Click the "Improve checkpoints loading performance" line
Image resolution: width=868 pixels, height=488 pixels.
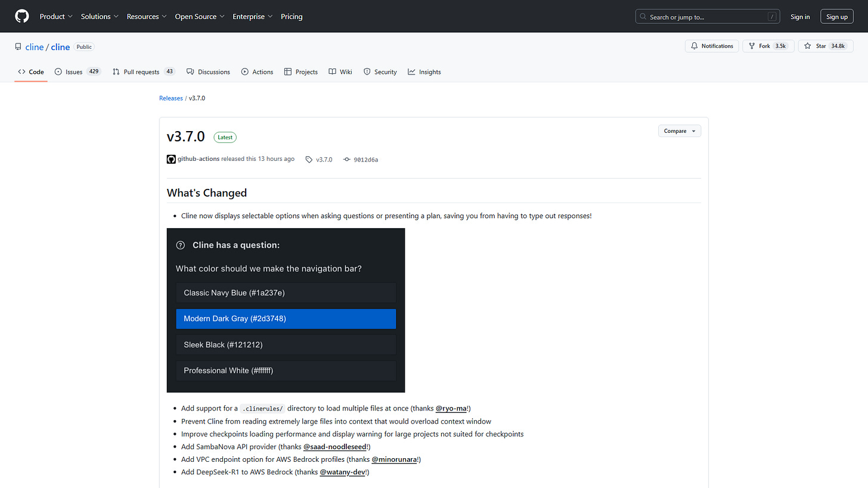pyautogui.click(x=352, y=434)
